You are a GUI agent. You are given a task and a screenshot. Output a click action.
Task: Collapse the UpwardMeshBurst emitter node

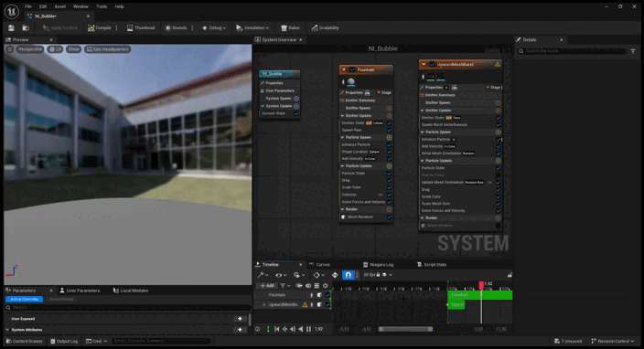[424, 64]
